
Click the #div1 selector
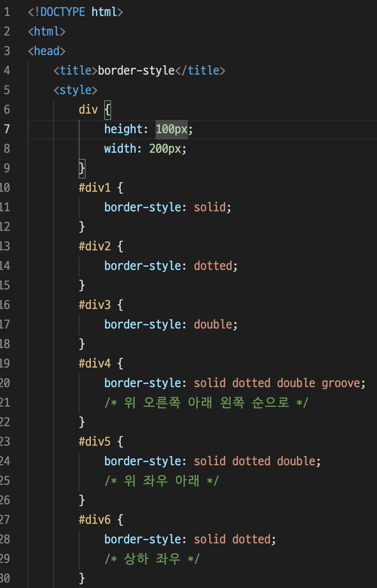click(95, 188)
